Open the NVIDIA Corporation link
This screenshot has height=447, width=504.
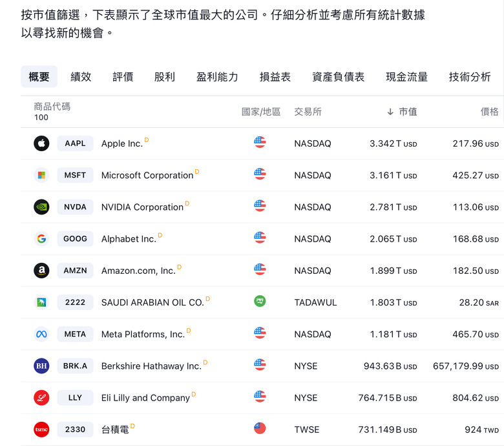(x=142, y=207)
